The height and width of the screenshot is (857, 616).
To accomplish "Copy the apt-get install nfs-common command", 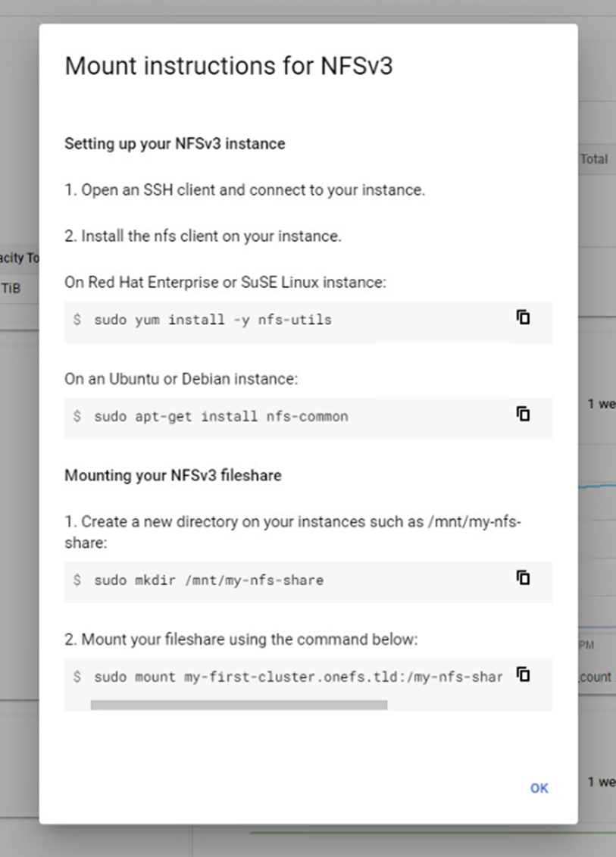I will point(523,414).
